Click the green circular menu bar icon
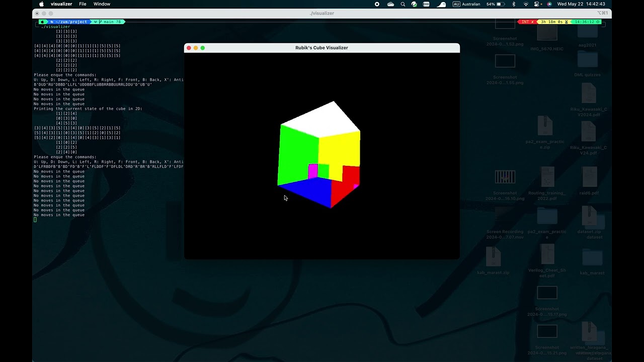This screenshot has width=644, height=362. pyautogui.click(x=414, y=4)
